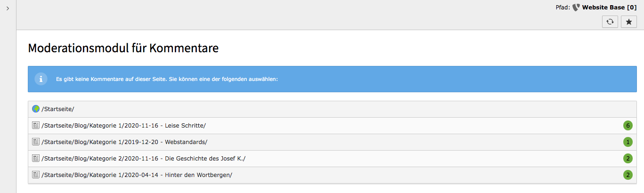The width and height of the screenshot is (644, 193).
Task: Click the green badge showing 6 comments
Action: coord(628,126)
